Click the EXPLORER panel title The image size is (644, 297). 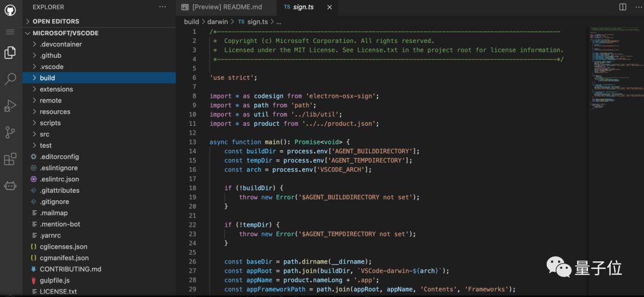coord(48,7)
